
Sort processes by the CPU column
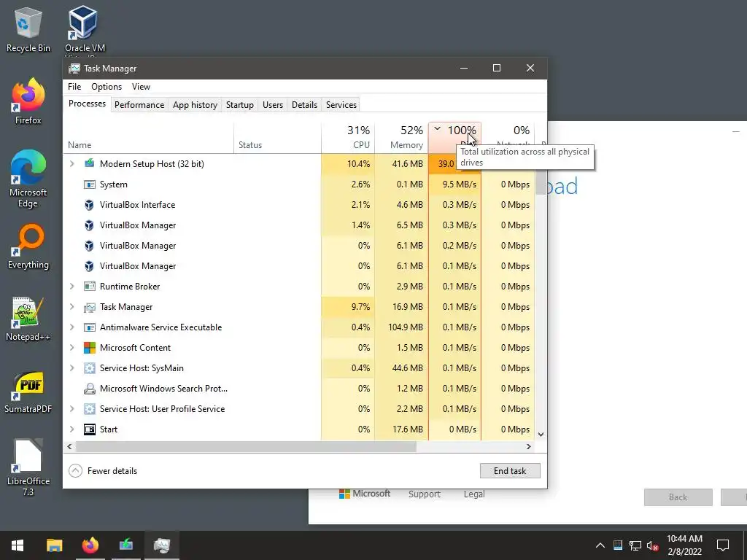348,137
